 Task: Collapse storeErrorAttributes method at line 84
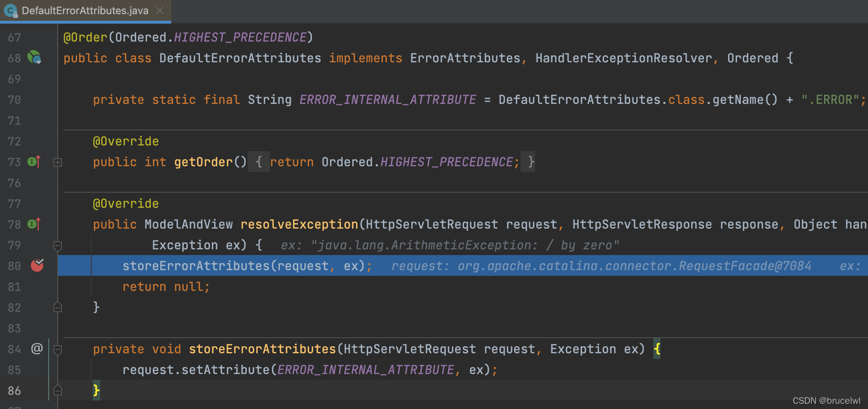[58, 349]
